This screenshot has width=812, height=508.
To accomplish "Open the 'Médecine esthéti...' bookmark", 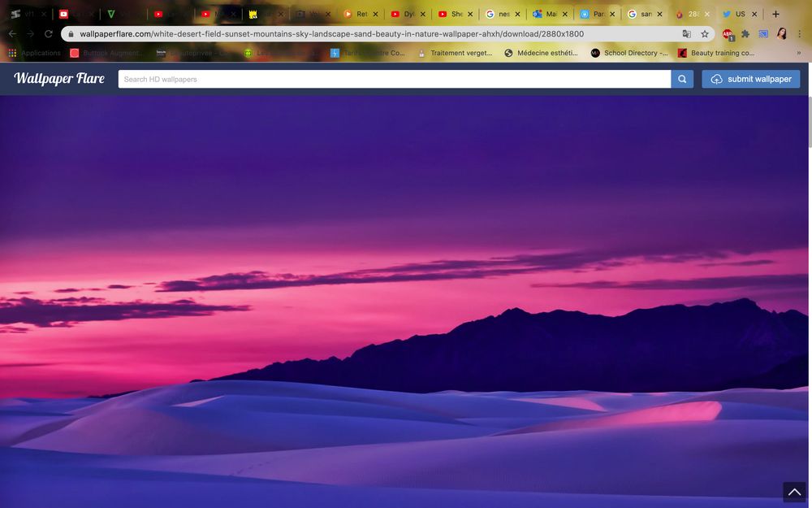I will [x=541, y=53].
